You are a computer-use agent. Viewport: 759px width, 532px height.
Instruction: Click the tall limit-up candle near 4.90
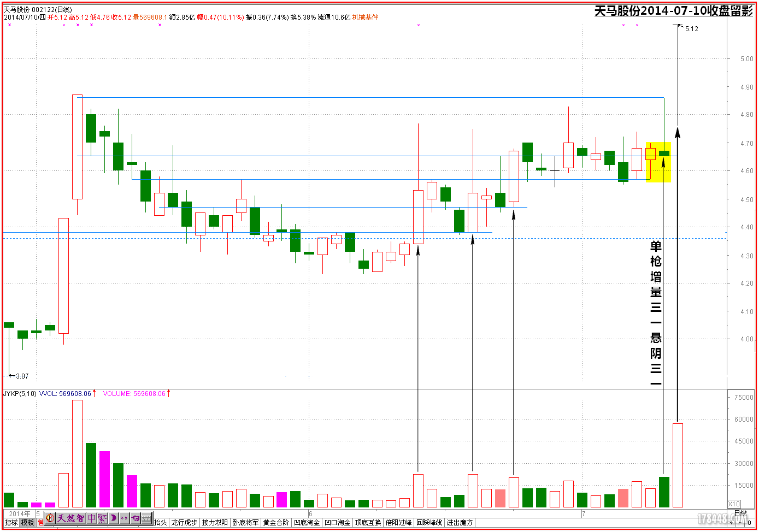click(x=77, y=147)
